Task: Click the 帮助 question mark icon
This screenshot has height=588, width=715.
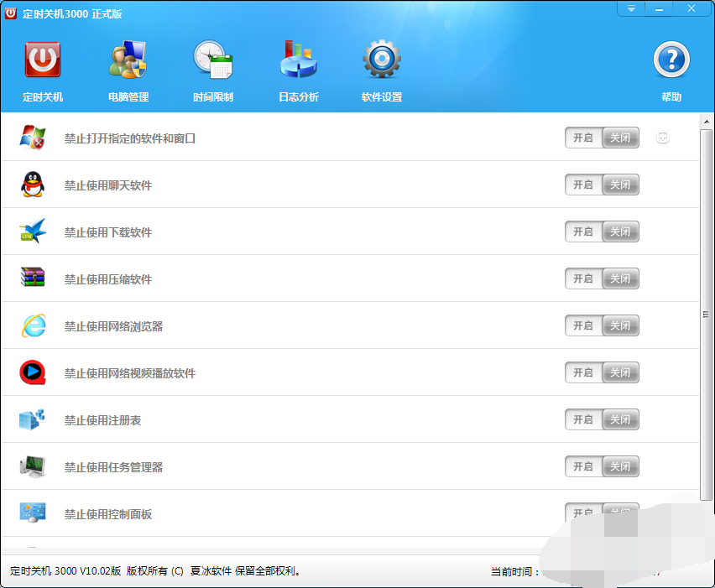Action: (x=671, y=70)
